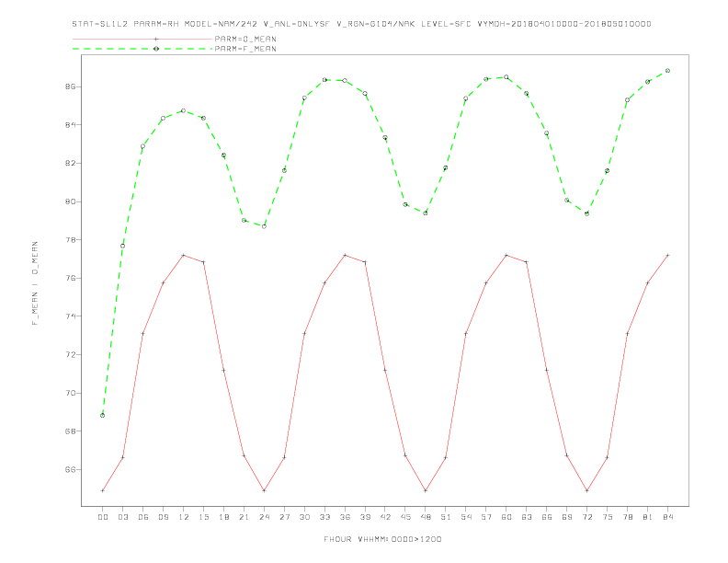Screen dimensions: 728x563
Task: Select green F_MEAN data point at hour 00
Action: click(x=103, y=415)
